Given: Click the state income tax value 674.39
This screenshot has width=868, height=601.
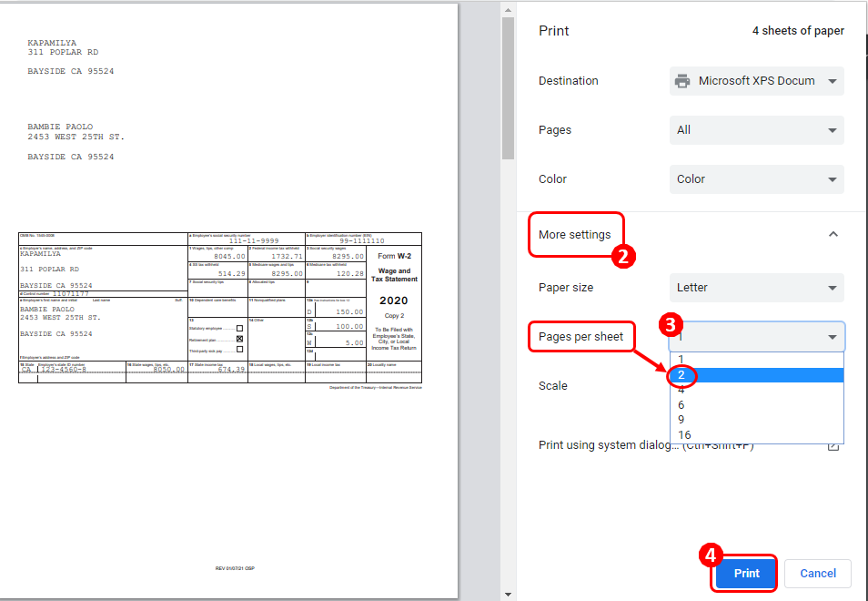Looking at the screenshot, I should tap(231, 369).
